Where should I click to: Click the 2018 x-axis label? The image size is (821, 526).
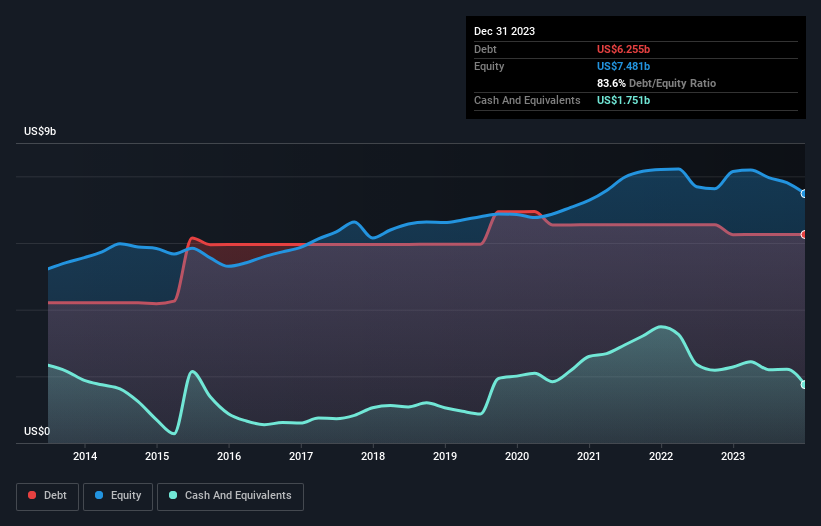[x=373, y=456]
